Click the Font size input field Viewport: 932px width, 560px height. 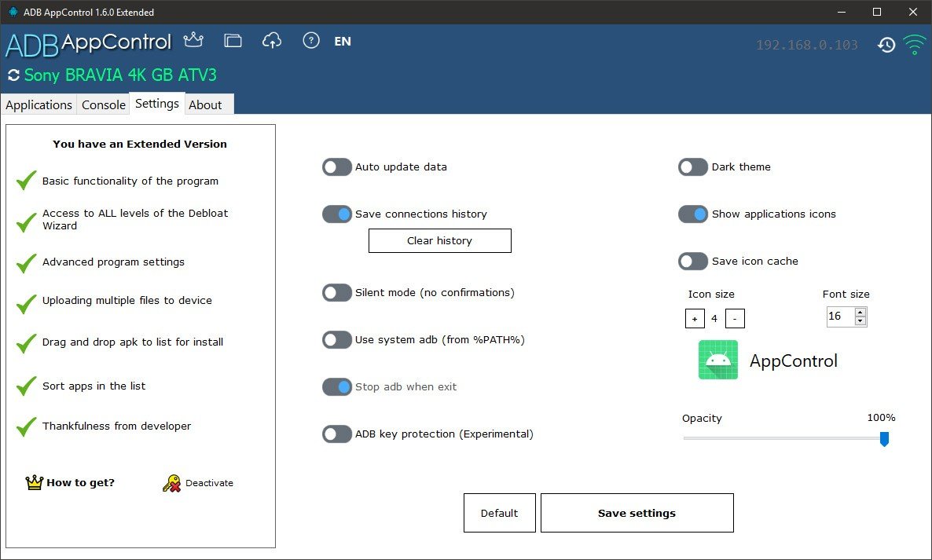click(x=841, y=317)
